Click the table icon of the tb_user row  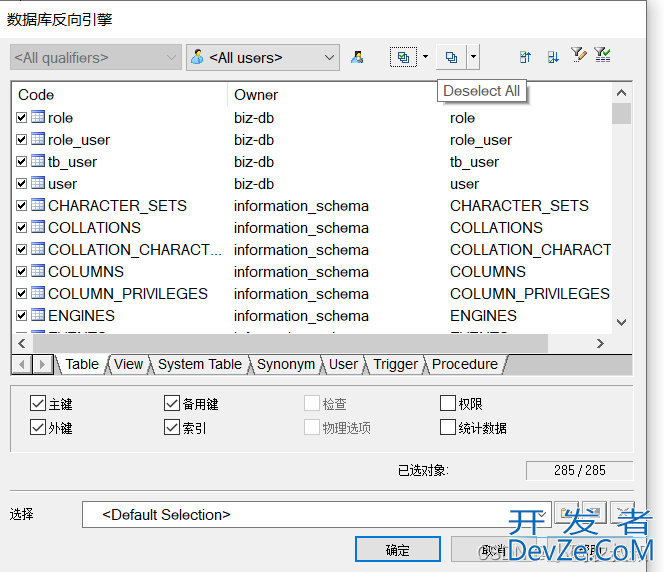pos(38,161)
